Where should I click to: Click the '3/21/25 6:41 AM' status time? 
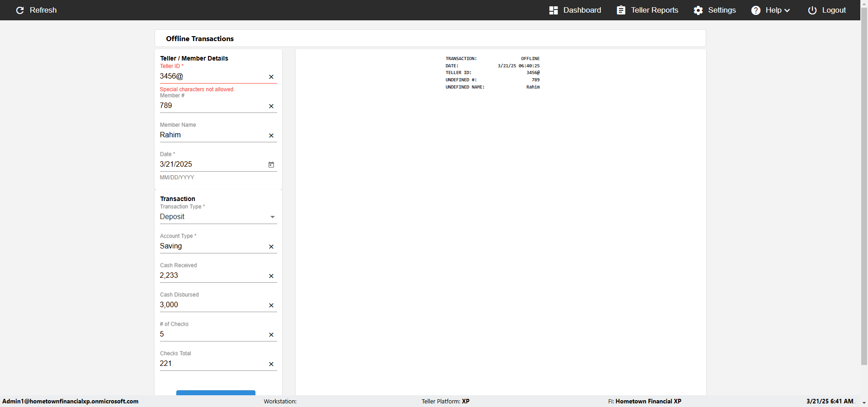830,401
